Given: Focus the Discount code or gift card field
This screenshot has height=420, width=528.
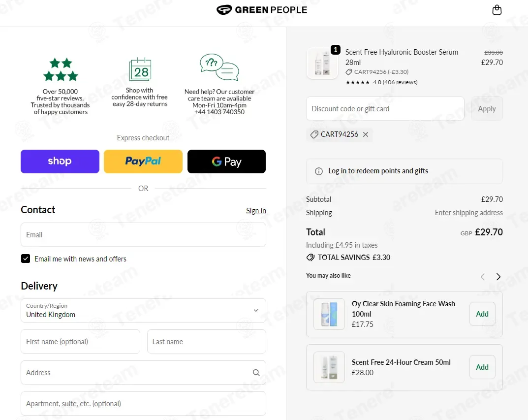Looking at the screenshot, I should [385, 108].
